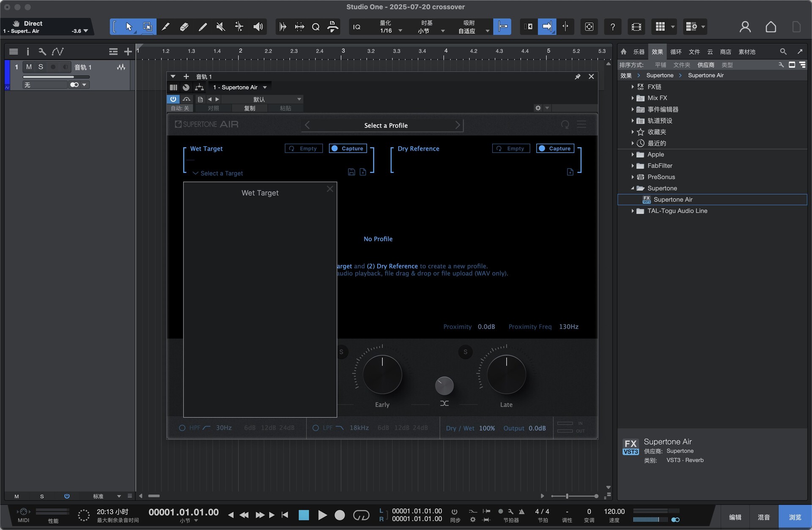Adjust track 1 volume fader
The image size is (812, 530).
[x=56, y=77]
